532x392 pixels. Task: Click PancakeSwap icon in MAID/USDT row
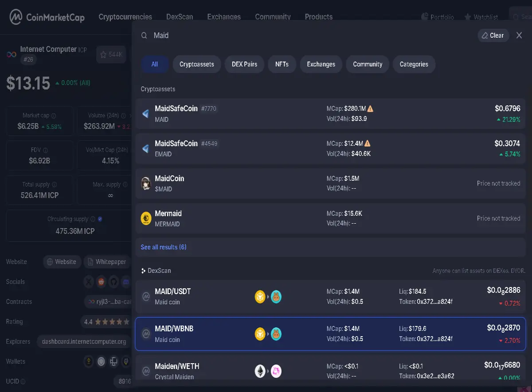tap(276, 297)
